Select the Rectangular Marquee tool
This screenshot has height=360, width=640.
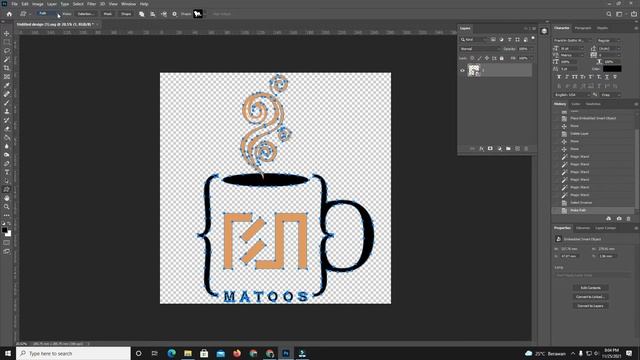tap(7, 42)
